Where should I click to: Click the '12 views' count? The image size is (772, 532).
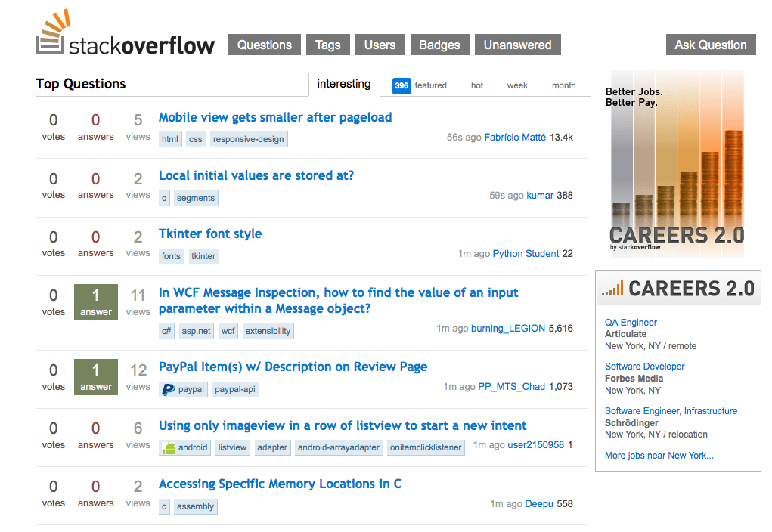click(138, 377)
